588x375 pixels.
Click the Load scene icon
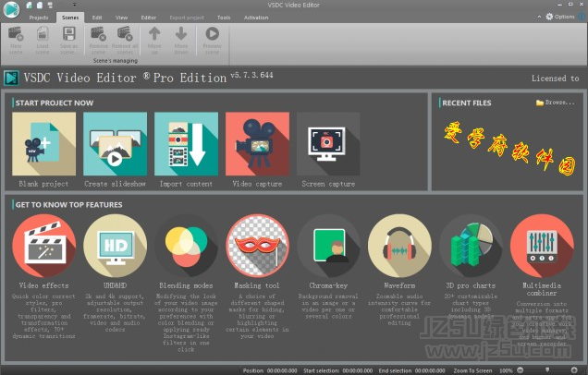[43, 34]
